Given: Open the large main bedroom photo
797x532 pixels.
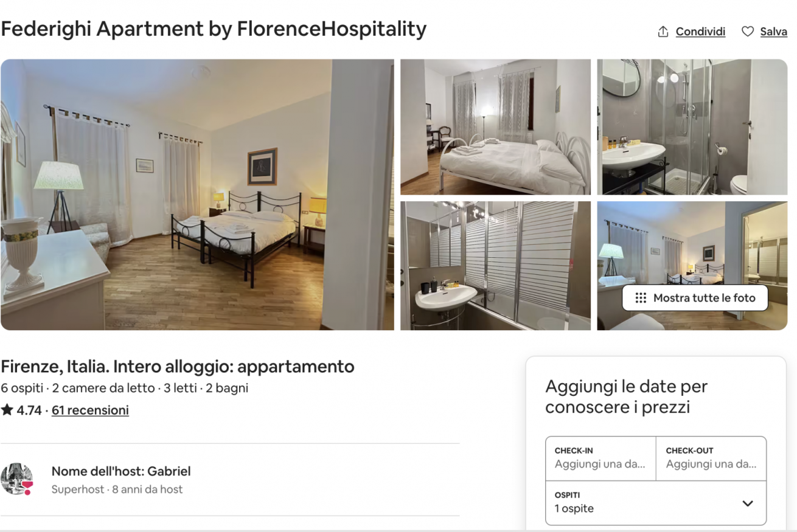Looking at the screenshot, I should tap(197, 195).
